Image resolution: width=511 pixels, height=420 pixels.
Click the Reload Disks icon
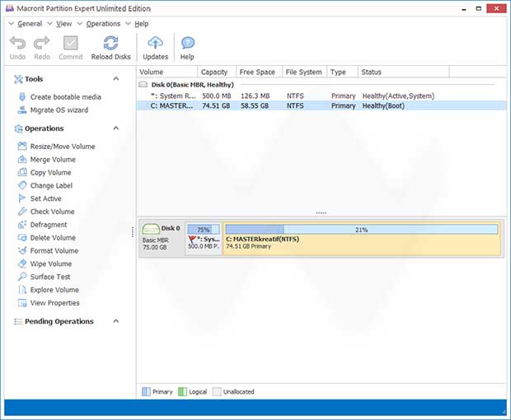pos(110,43)
